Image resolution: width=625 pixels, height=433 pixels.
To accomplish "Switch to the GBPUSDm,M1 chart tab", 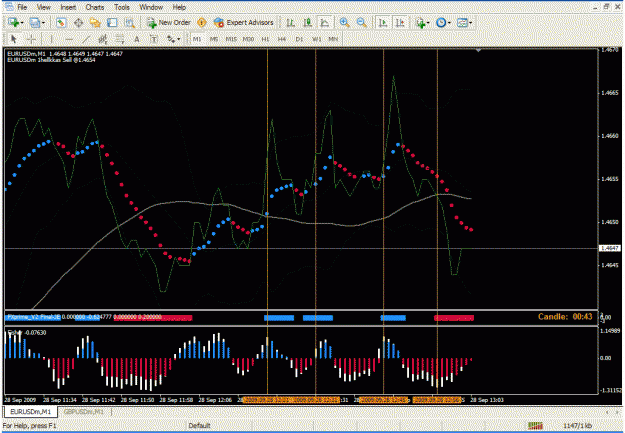I will (x=84, y=411).
